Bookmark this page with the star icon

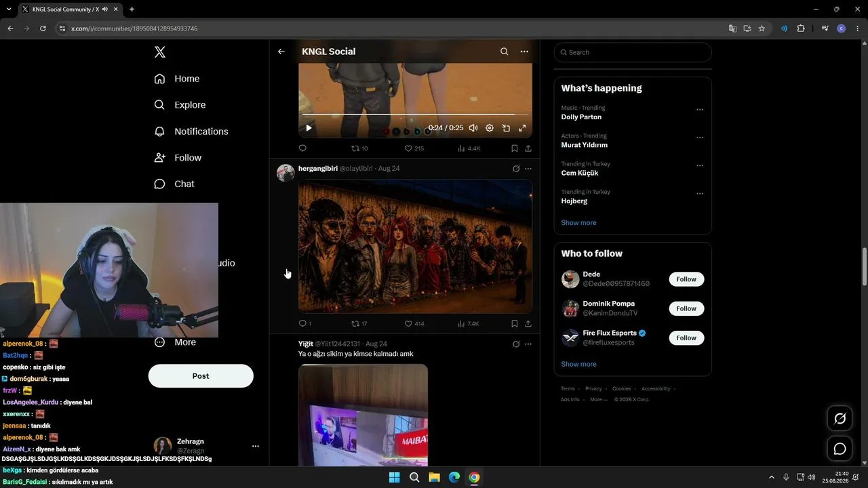[x=762, y=28]
